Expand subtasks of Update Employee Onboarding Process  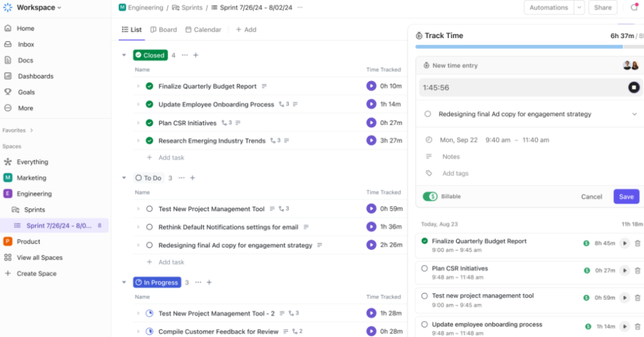(x=138, y=104)
